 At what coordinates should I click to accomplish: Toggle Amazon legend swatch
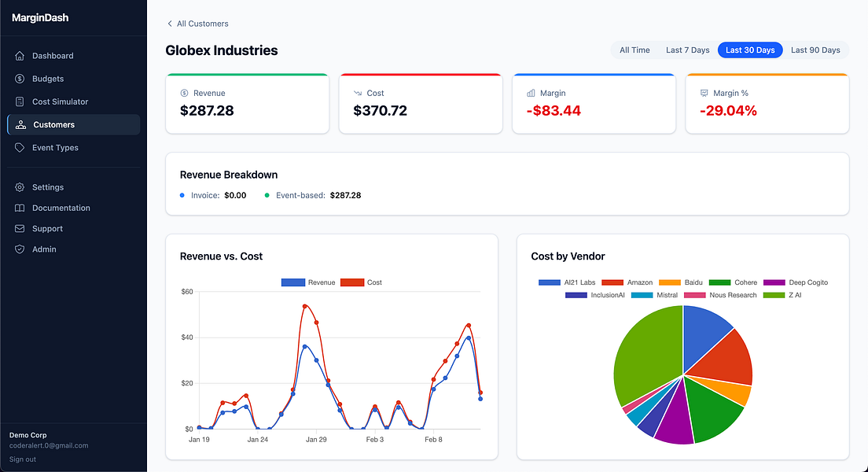pyautogui.click(x=612, y=282)
